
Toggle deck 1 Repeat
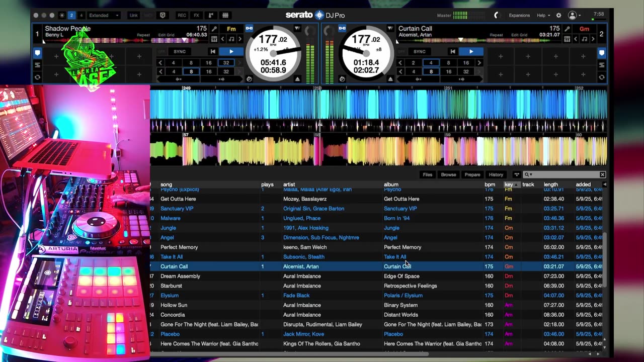coord(143,35)
